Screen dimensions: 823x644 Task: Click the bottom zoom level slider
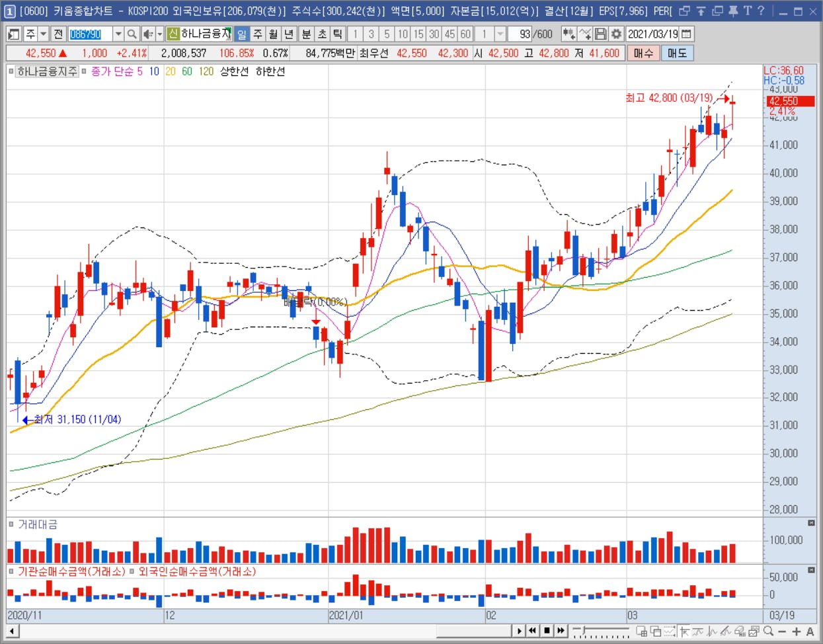click(602, 631)
